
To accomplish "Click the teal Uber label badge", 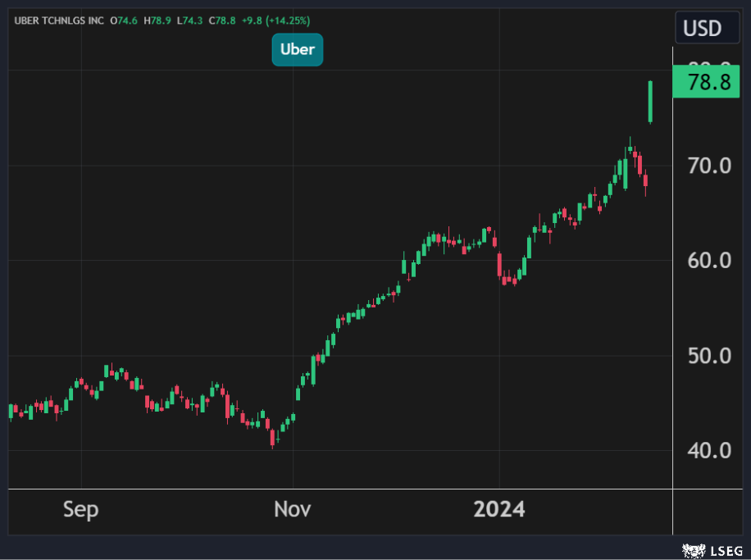I will click(298, 49).
